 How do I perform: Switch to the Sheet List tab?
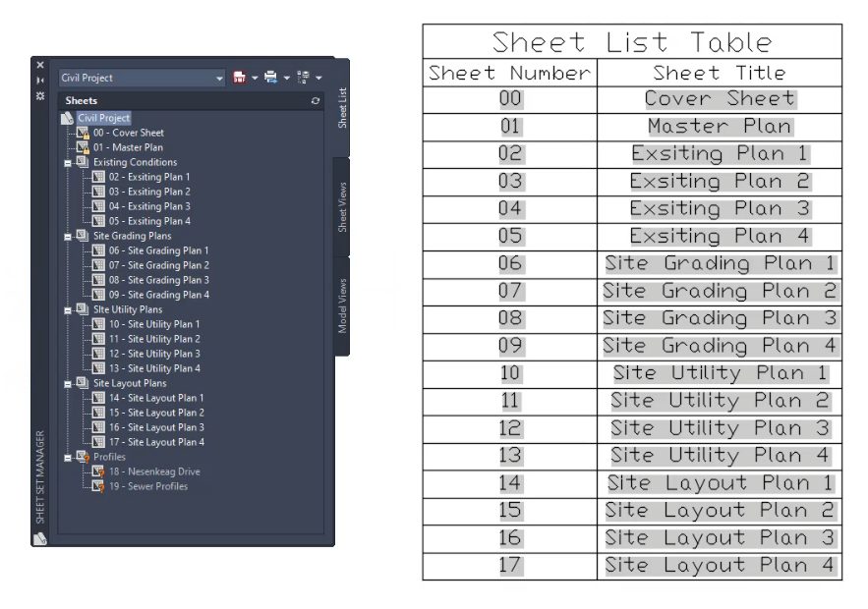point(342,108)
